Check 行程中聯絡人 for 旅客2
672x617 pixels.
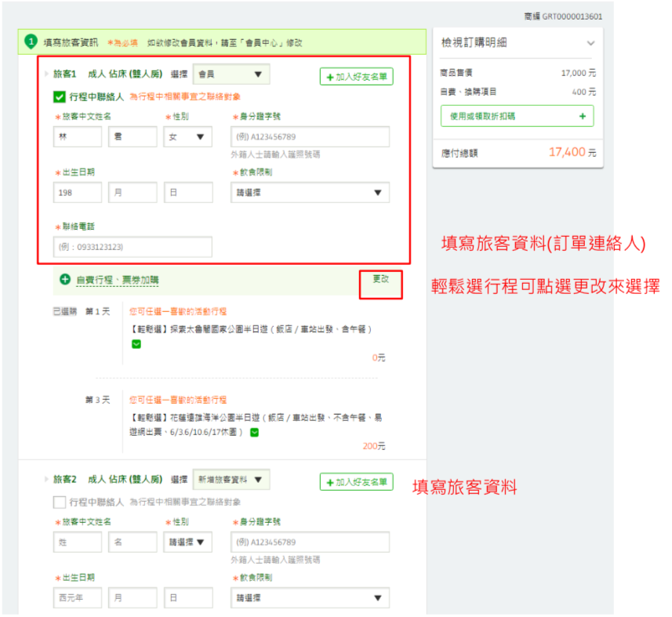[59, 502]
